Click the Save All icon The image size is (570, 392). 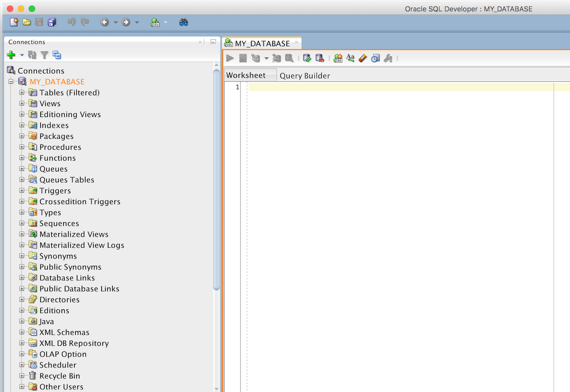pos(52,22)
